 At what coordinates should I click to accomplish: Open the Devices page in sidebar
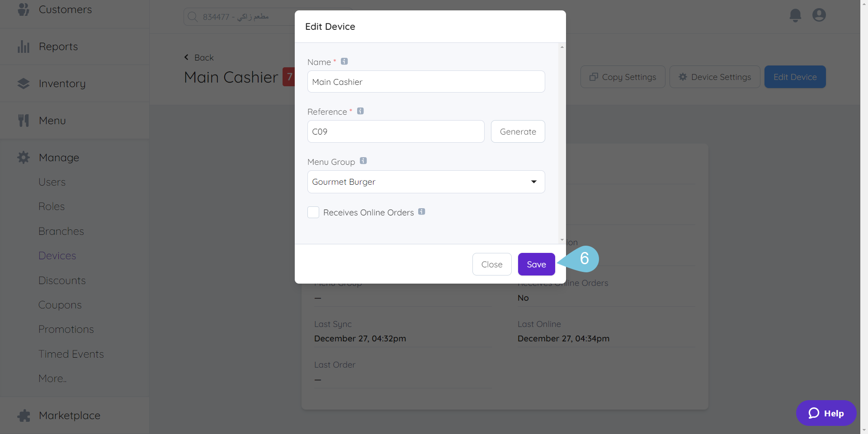point(57,255)
